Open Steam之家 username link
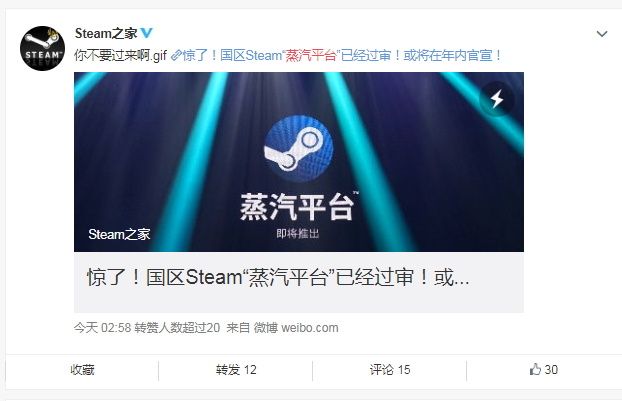 tap(106, 33)
